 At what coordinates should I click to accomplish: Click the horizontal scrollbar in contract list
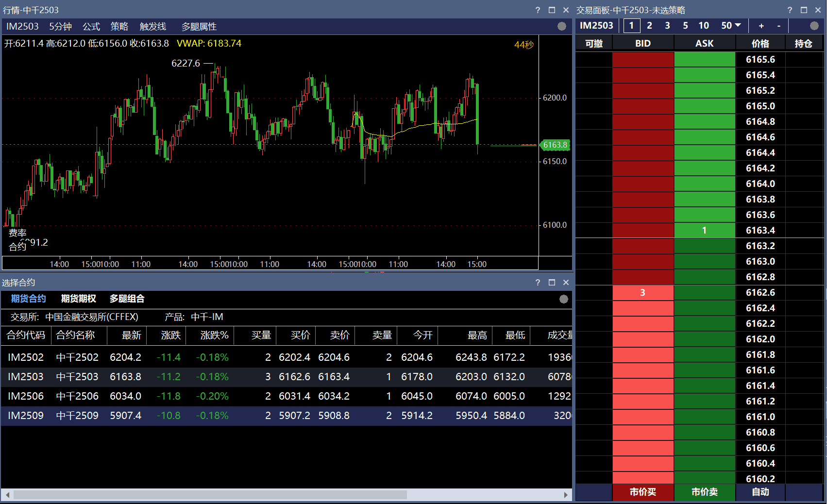[210, 495]
